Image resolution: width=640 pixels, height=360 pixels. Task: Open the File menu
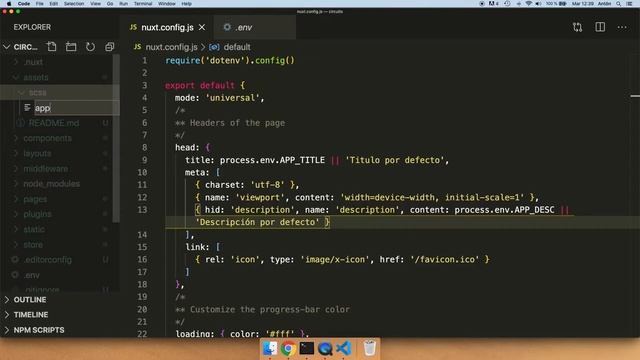coord(40,4)
